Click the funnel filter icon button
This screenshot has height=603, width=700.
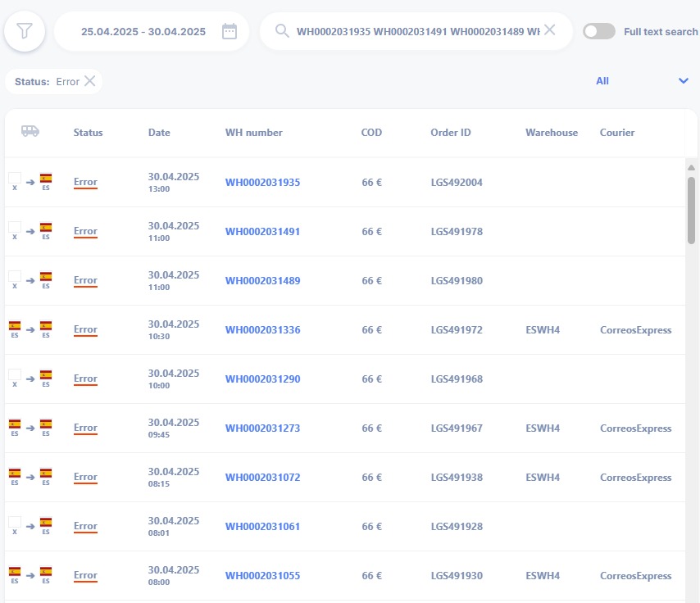(25, 32)
